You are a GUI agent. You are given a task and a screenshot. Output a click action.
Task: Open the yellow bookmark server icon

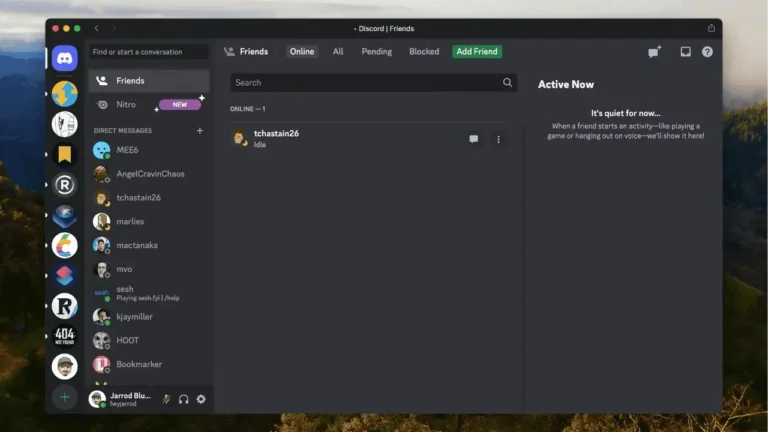[65, 154]
